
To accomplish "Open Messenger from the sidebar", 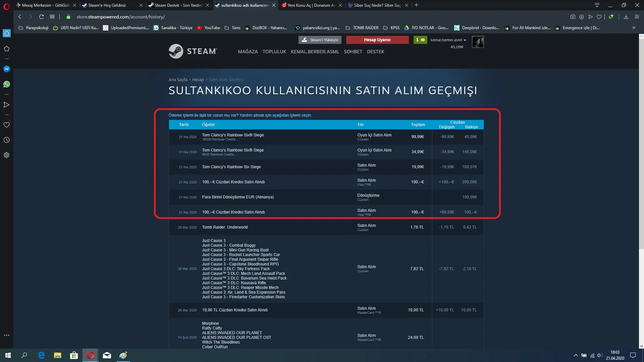I will pos(6,69).
